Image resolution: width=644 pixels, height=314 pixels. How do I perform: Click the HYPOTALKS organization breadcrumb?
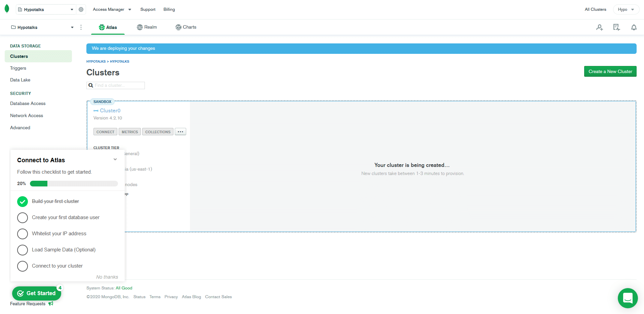(96, 62)
